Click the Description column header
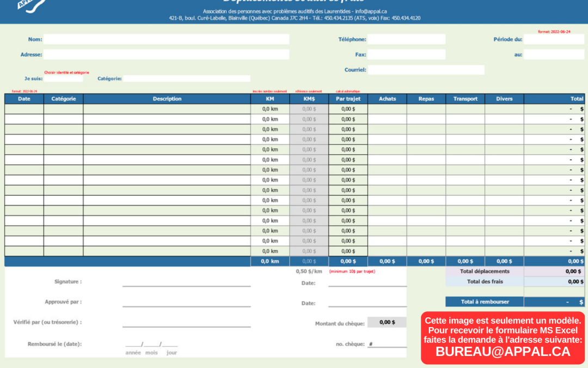The height and width of the screenshot is (368, 588). click(167, 99)
